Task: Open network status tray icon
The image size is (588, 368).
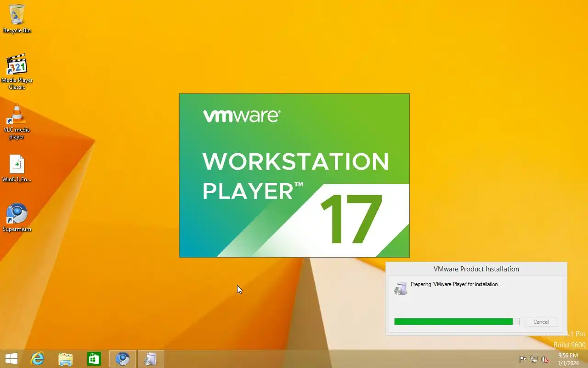Action: [534, 359]
